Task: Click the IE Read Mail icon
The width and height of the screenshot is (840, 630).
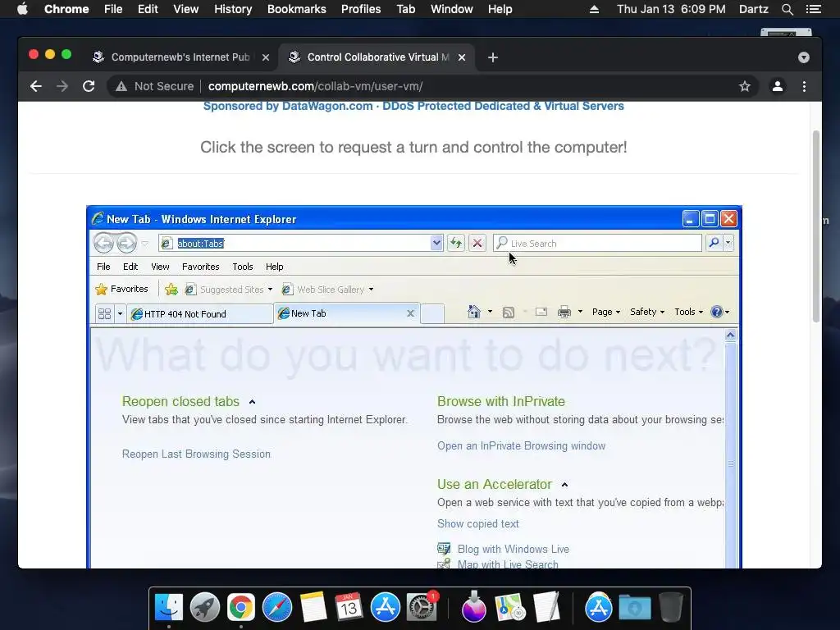Action: (541, 312)
